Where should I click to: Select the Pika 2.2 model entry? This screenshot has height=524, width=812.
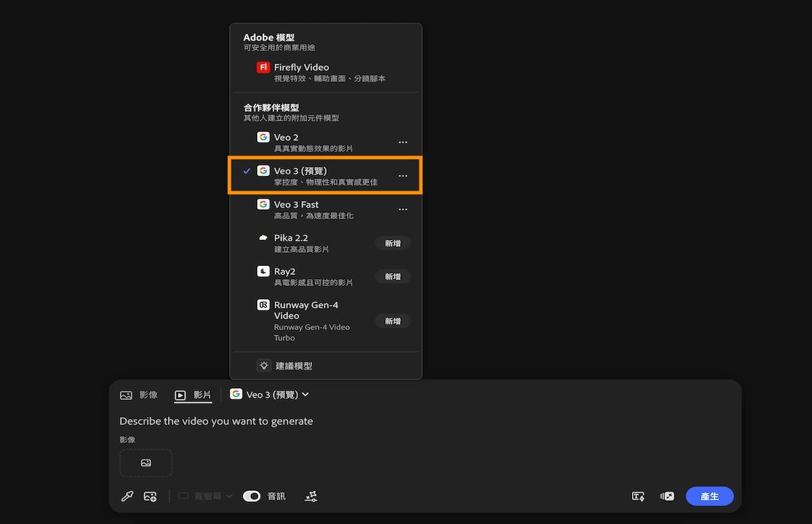tap(325, 243)
